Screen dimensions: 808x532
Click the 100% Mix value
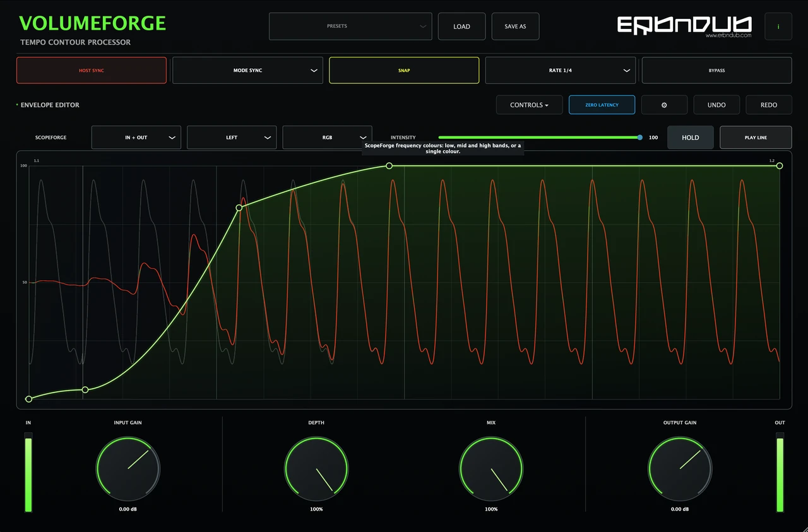[x=491, y=509]
